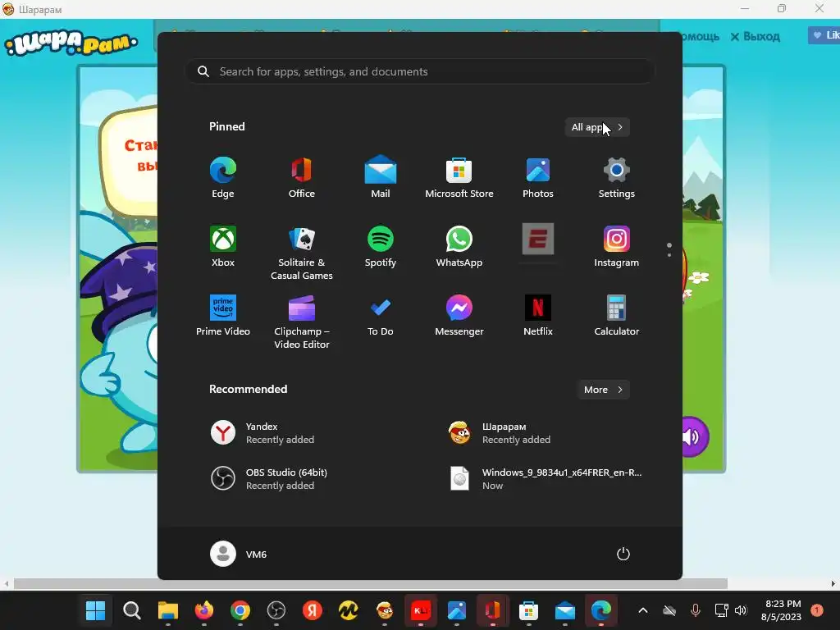Launch the Photos pinned app
Image resolution: width=840 pixels, height=630 pixels.
tap(538, 177)
